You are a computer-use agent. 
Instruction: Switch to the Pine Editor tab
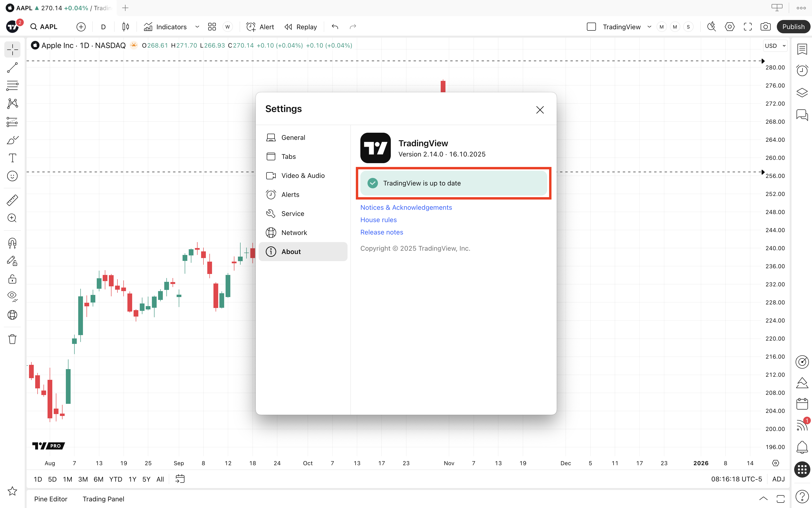[x=51, y=499]
